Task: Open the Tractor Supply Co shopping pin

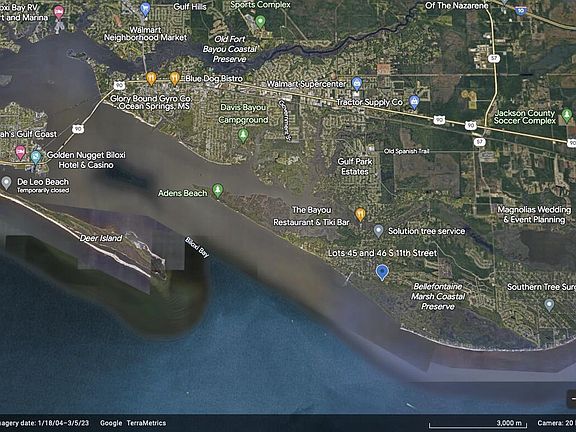Action: pyautogui.click(x=414, y=102)
